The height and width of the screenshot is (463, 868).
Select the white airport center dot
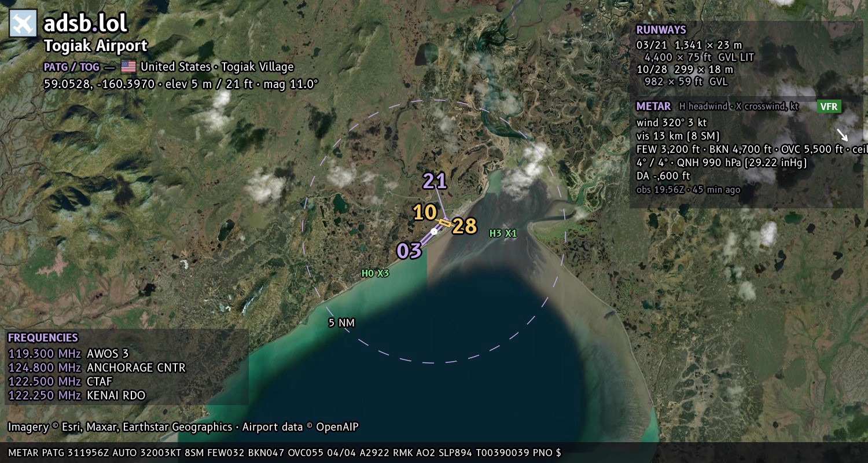point(434,231)
